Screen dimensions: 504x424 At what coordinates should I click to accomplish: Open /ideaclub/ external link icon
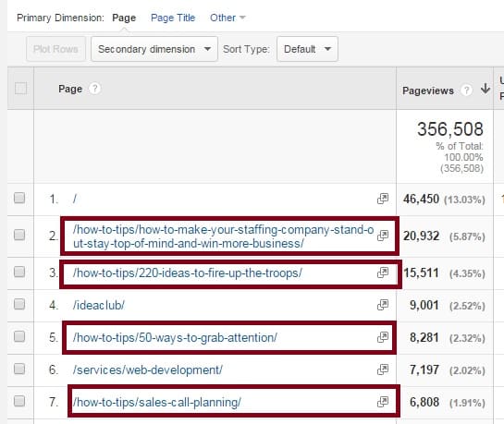tap(383, 305)
